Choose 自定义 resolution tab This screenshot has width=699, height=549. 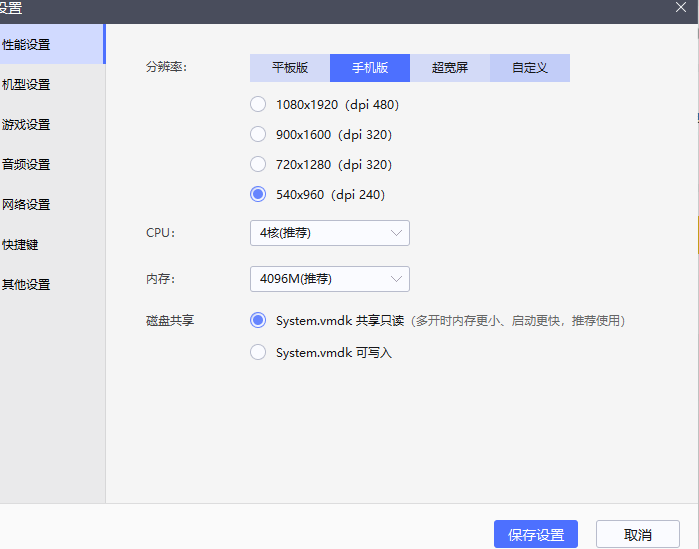click(x=530, y=68)
